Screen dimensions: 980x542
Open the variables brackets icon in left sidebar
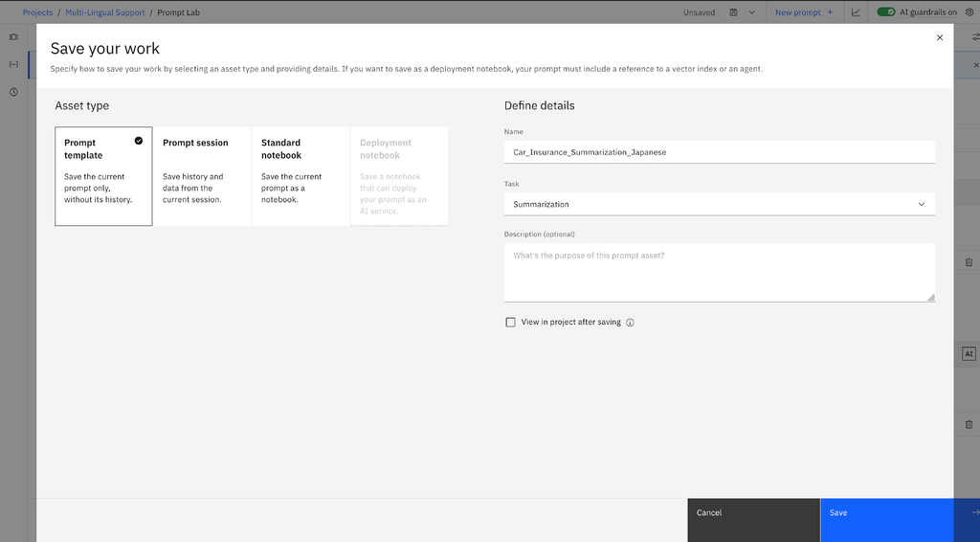click(13, 64)
